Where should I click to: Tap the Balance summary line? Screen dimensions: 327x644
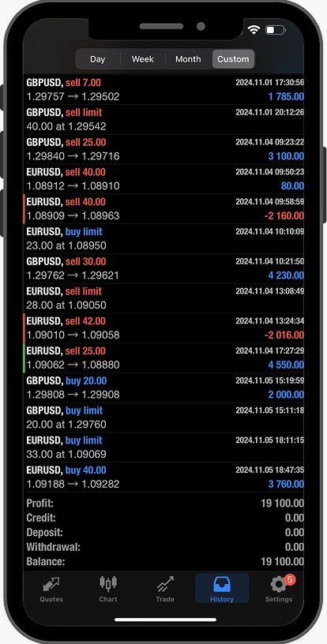(164, 561)
